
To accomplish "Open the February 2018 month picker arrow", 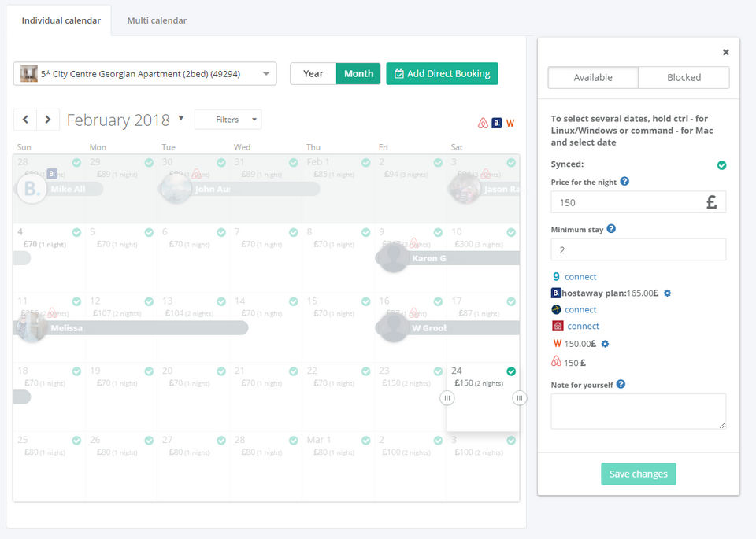I will coord(181,118).
